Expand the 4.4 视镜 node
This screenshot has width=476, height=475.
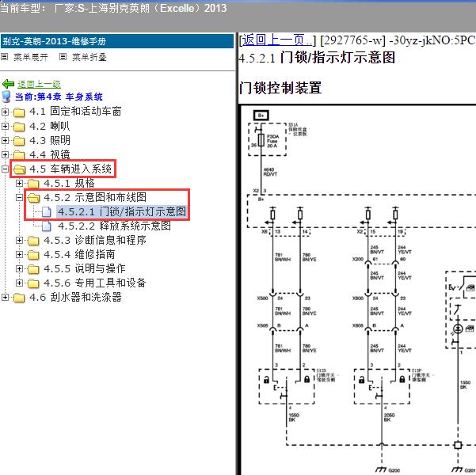pos(5,154)
